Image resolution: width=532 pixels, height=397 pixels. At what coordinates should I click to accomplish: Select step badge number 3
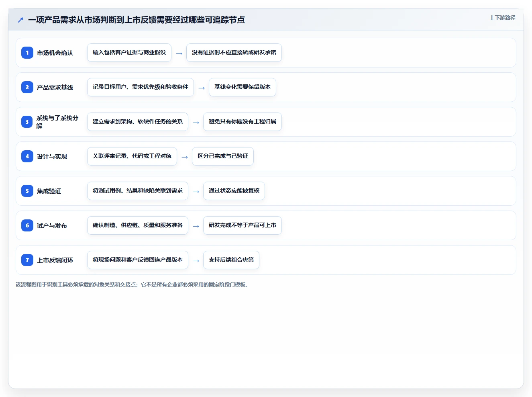pos(27,122)
